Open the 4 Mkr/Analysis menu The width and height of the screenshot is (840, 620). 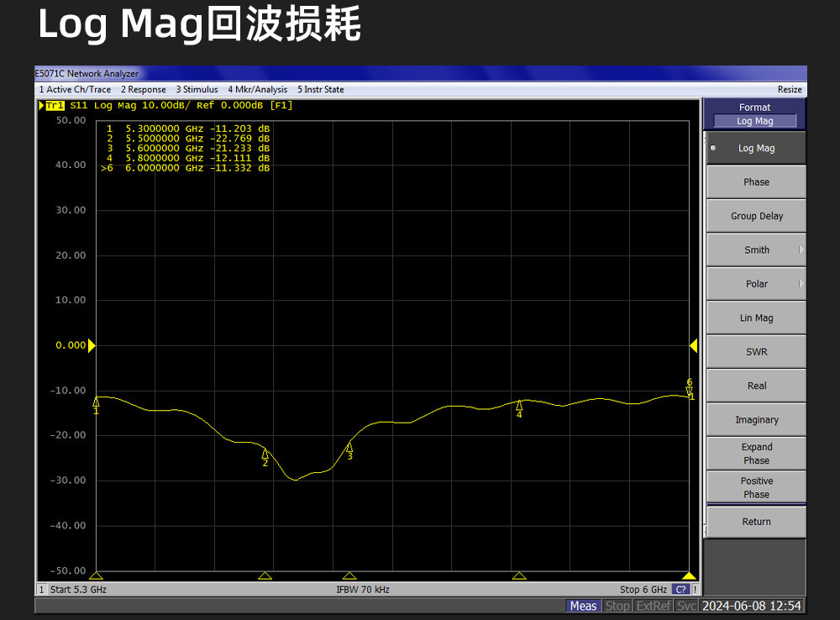click(x=257, y=90)
